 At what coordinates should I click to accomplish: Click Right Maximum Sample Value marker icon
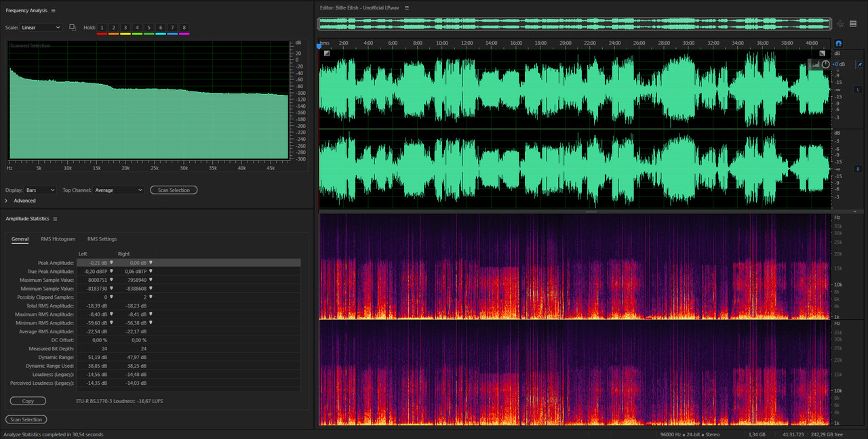[151, 280]
